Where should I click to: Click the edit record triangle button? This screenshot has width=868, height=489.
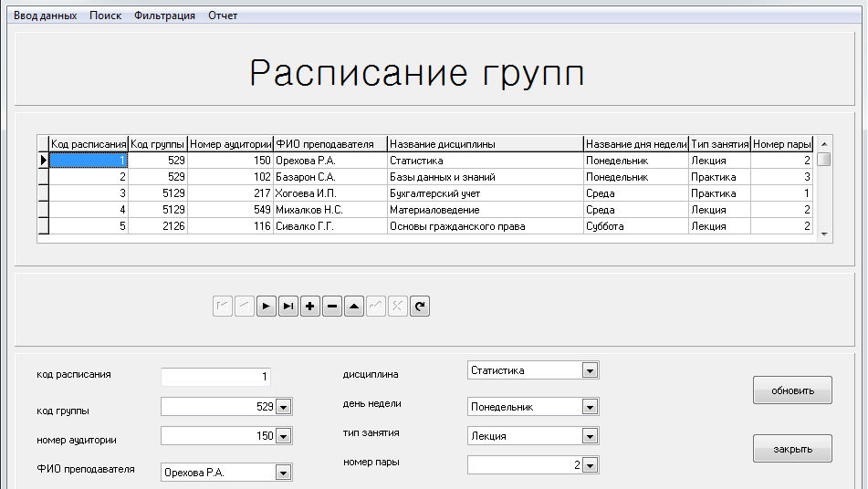click(x=354, y=307)
